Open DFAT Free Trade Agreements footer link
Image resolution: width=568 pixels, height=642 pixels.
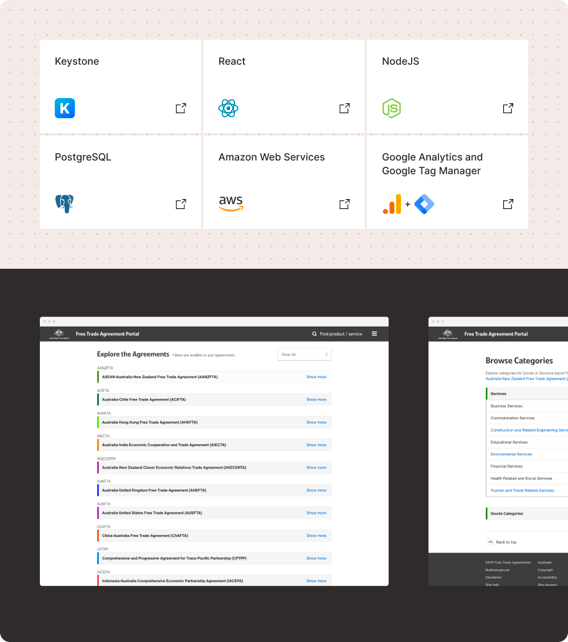[508, 563]
